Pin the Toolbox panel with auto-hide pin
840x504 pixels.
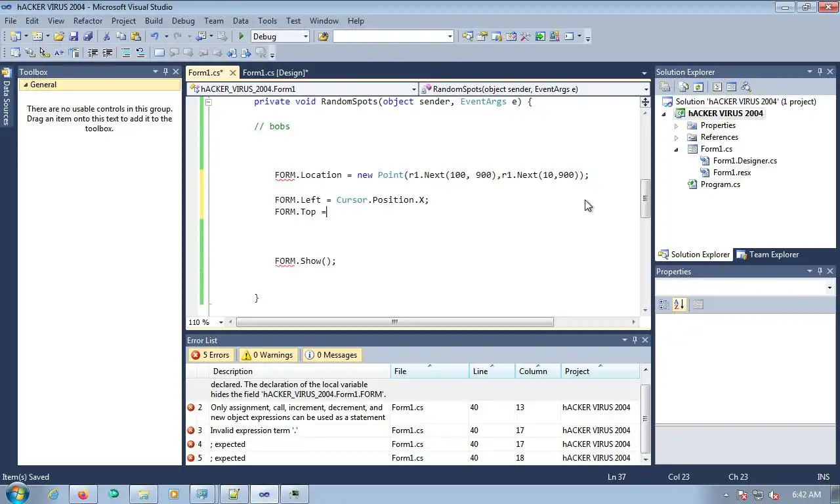click(165, 72)
